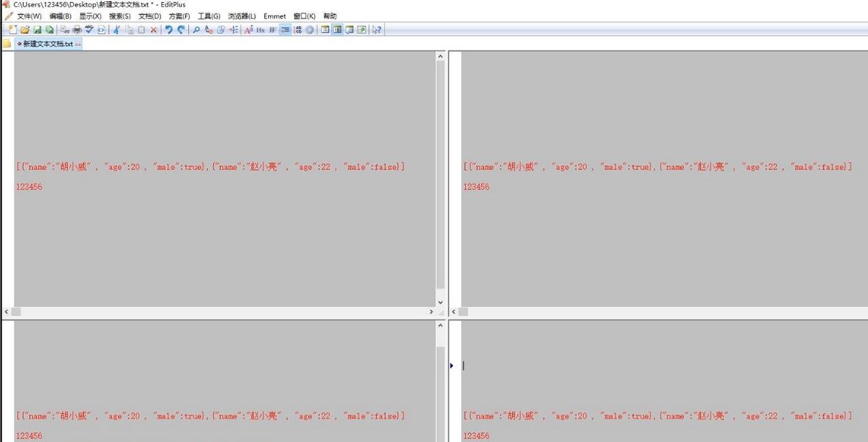Click the Open folder toolbar icon
868x442 pixels.
pyautogui.click(x=25, y=29)
